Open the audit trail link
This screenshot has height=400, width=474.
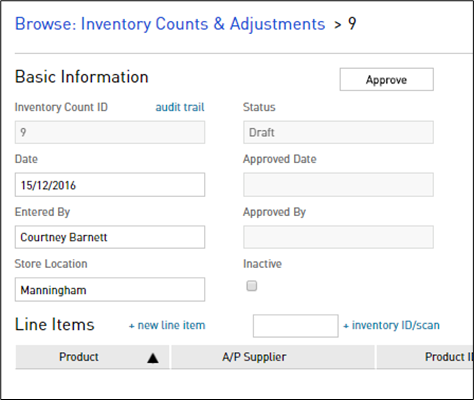pos(180,107)
